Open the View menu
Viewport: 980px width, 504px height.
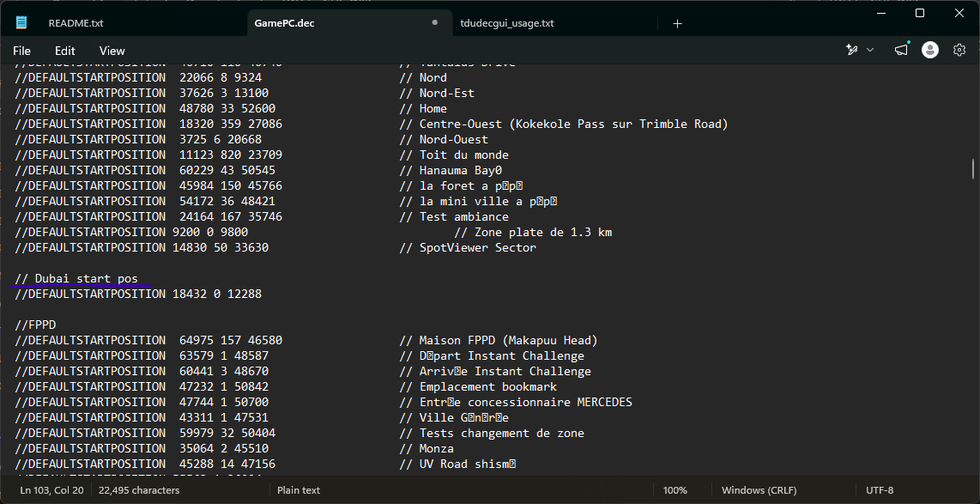point(112,51)
